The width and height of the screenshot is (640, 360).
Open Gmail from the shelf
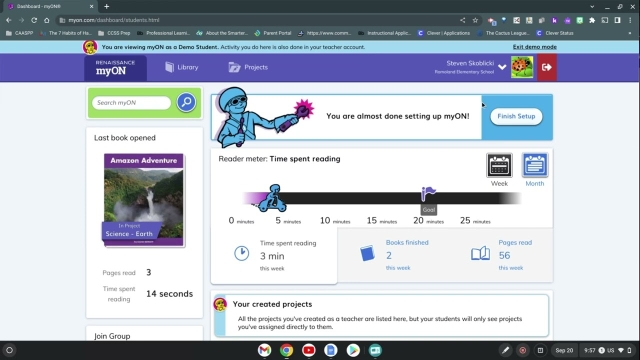(x=264, y=350)
